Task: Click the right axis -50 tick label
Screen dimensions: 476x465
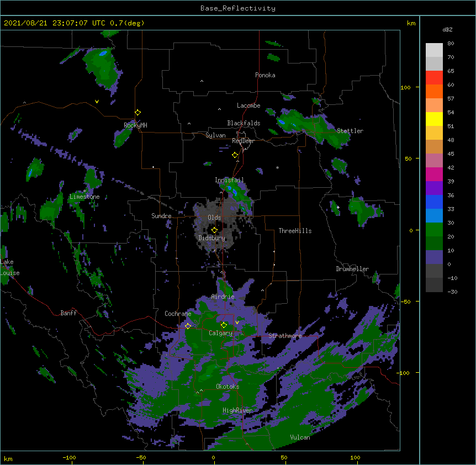Action: (x=405, y=302)
